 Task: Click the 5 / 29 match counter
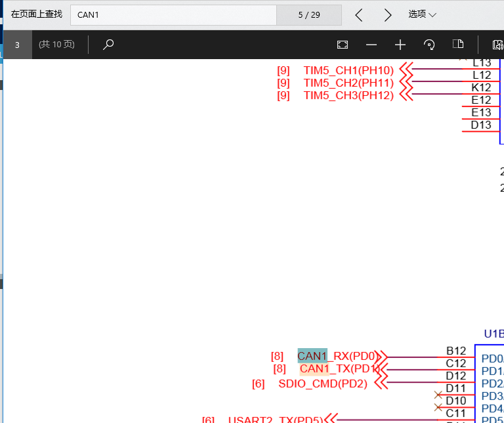coord(309,15)
